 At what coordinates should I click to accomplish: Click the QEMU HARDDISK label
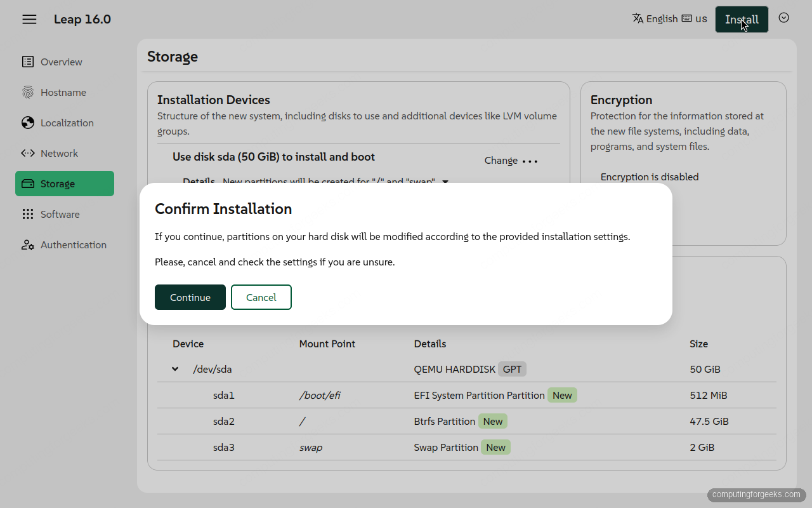[x=455, y=369]
